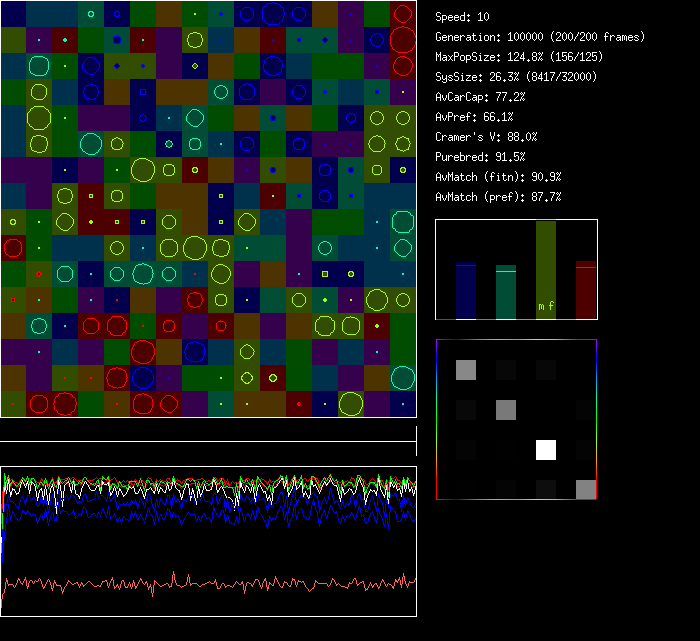Click the thin horizontal strip above the line graph

[208, 431]
